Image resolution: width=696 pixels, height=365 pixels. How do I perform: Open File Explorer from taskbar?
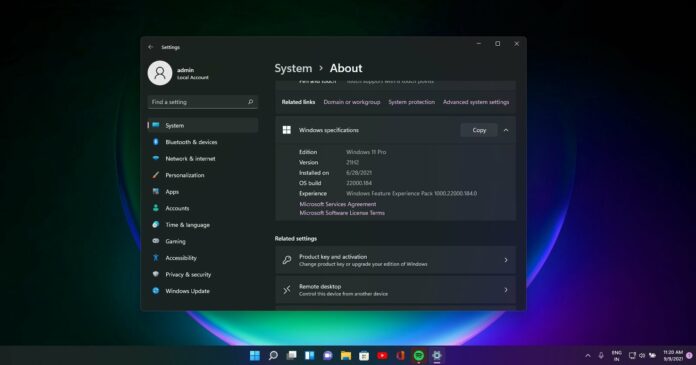click(346, 355)
